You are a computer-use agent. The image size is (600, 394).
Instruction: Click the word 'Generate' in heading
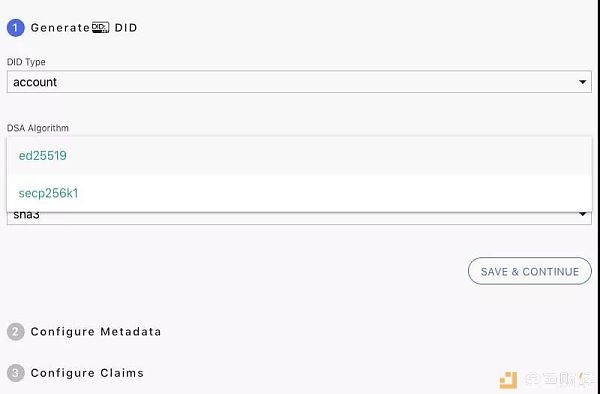pyautogui.click(x=60, y=28)
